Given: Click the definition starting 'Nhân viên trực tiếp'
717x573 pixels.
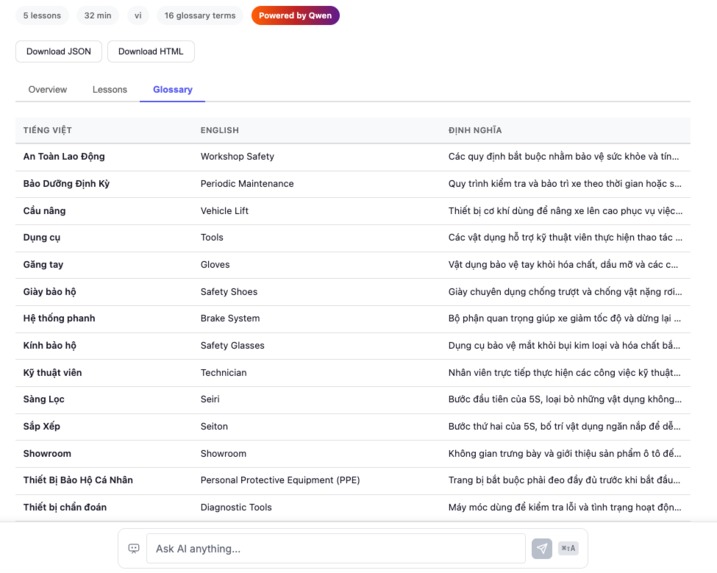Looking at the screenshot, I should (x=564, y=372).
